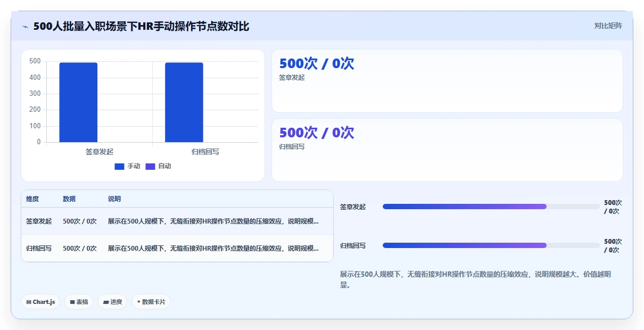Click the 500次 / 0次 value in the 签章发起 card
Screen dimensions: 644x330
(317, 63)
